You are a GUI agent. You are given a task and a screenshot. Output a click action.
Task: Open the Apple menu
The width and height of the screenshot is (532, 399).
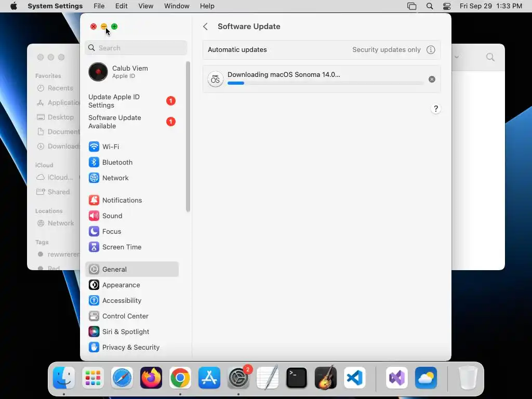[x=14, y=6]
